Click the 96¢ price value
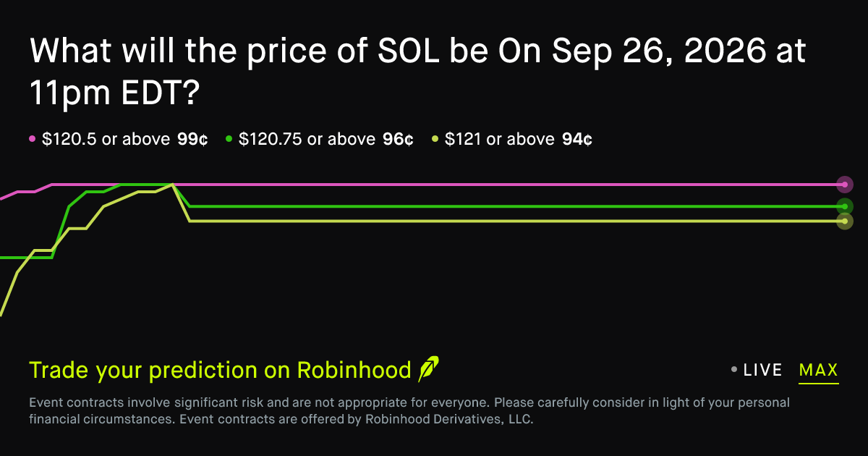The height and width of the screenshot is (456, 868). coord(398,139)
